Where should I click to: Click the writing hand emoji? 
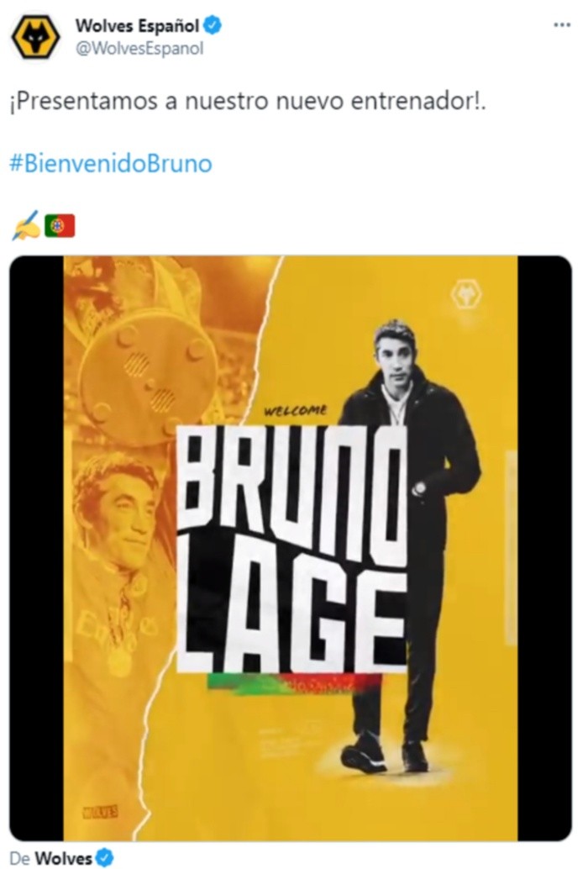pyautogui.click(x=25, y=225)
